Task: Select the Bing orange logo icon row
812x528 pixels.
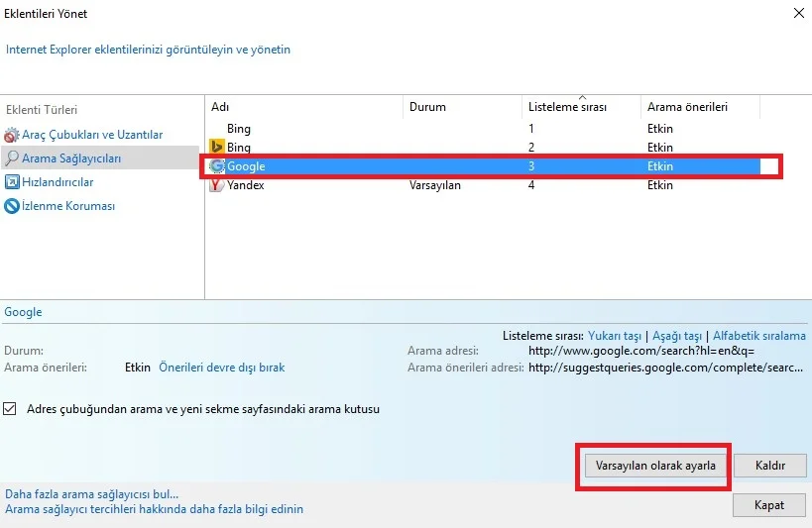Action: pos(217,148)
